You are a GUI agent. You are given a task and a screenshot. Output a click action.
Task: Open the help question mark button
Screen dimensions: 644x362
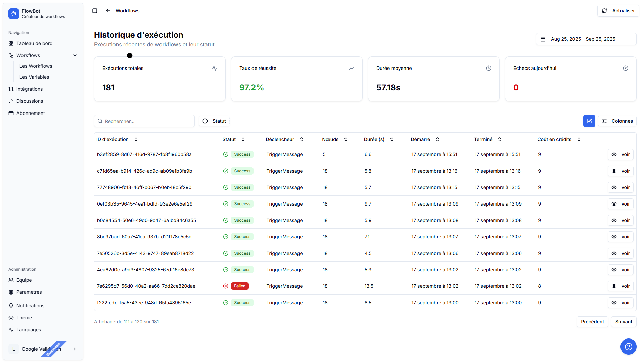point(628,346)
